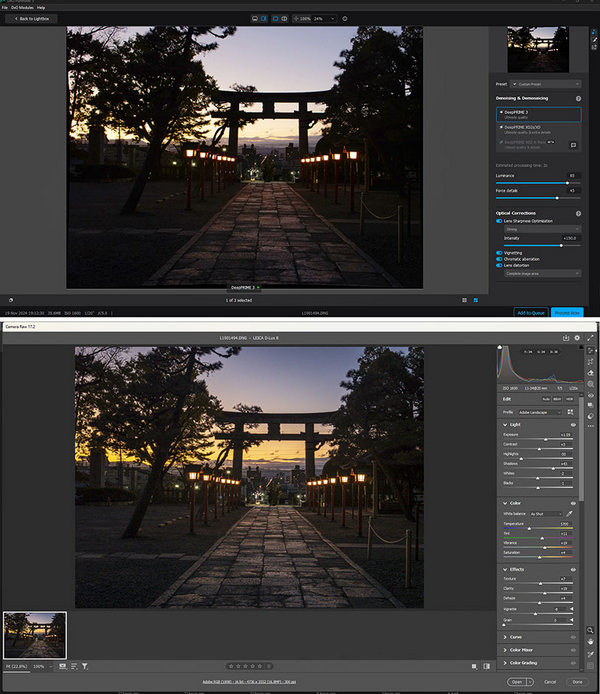This screenshot has height=694, width=600.
Task: Toggle Lens distortion correction
Action: [x=499, y=265]
